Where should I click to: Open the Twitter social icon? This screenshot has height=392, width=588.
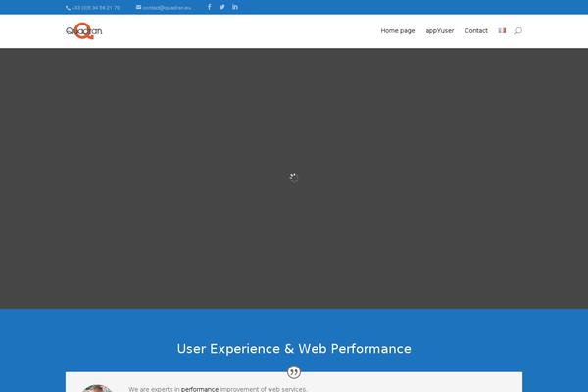pos(222,7)
